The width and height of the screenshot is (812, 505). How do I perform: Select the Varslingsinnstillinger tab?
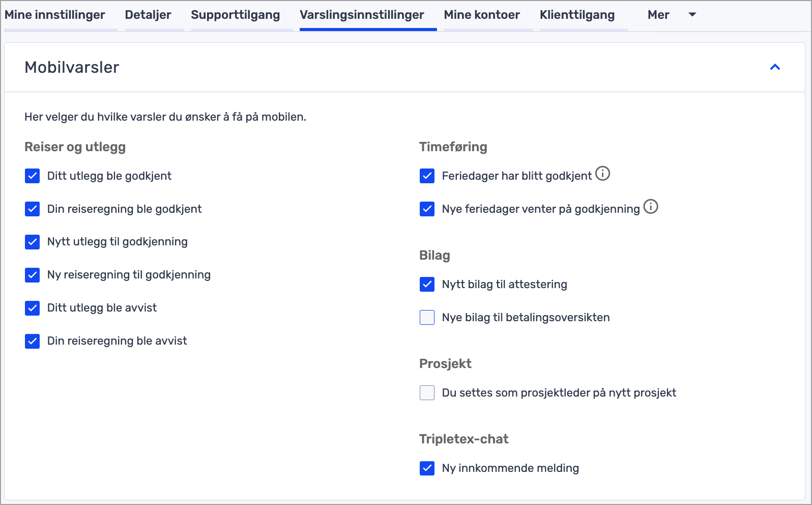[x=362, y=15]
